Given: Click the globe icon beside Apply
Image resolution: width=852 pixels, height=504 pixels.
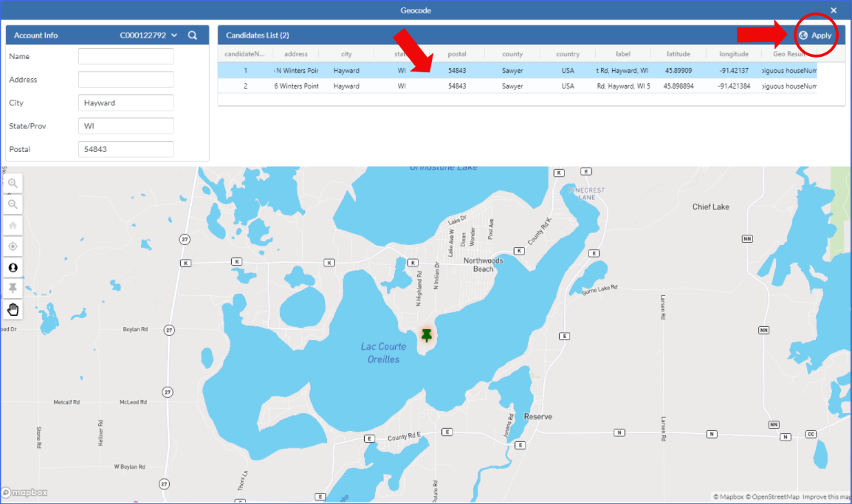Looking at the screenshot, I should point(803,35).
